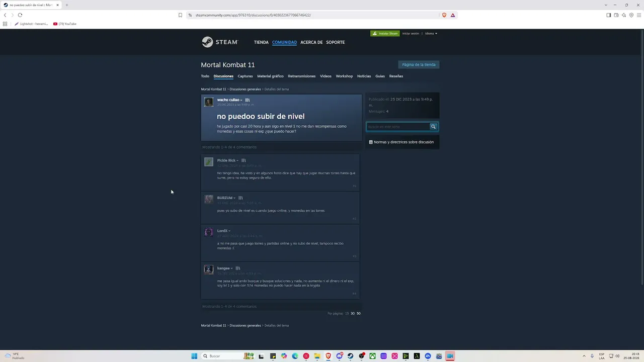The height and width of the screenshot is (362, 644).
Task: Go back to the previous page
Action: pos(5,15)
